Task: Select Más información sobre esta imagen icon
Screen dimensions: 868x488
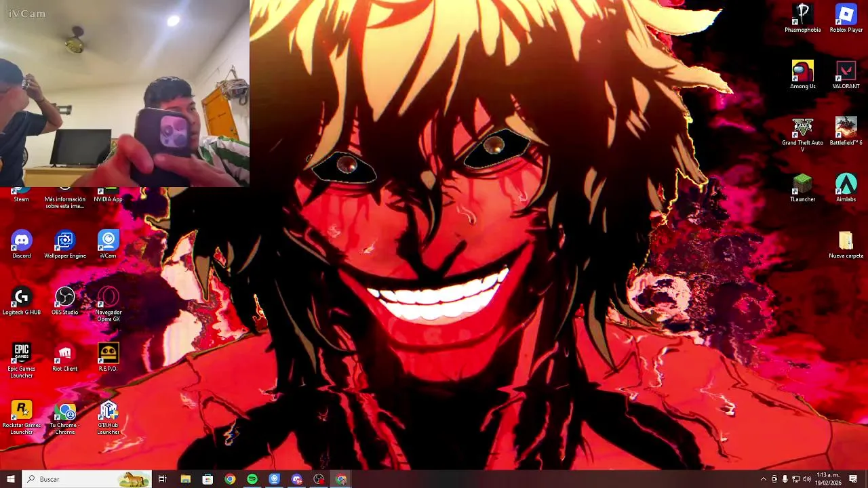Action: coord(65,199)
